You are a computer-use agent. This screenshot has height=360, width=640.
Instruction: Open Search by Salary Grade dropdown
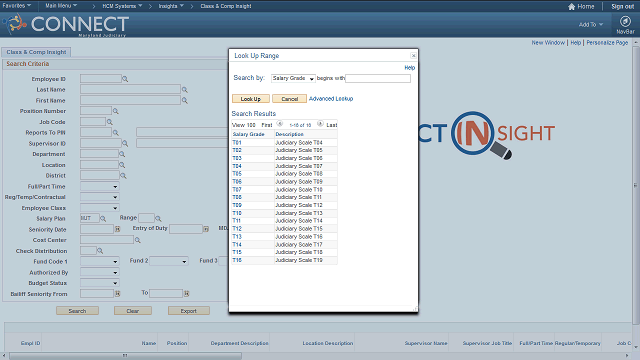coord(293,78)
